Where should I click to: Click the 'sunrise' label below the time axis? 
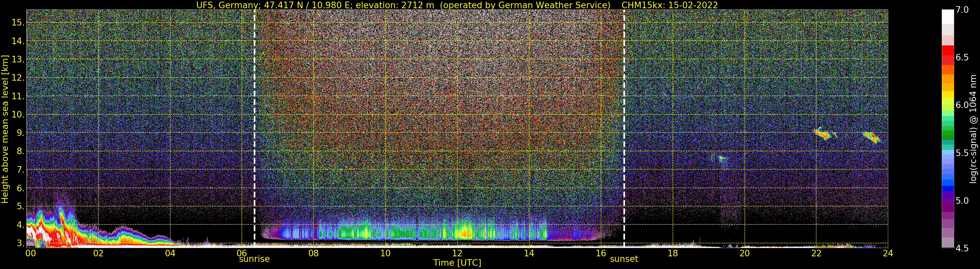tap(254, 259)
